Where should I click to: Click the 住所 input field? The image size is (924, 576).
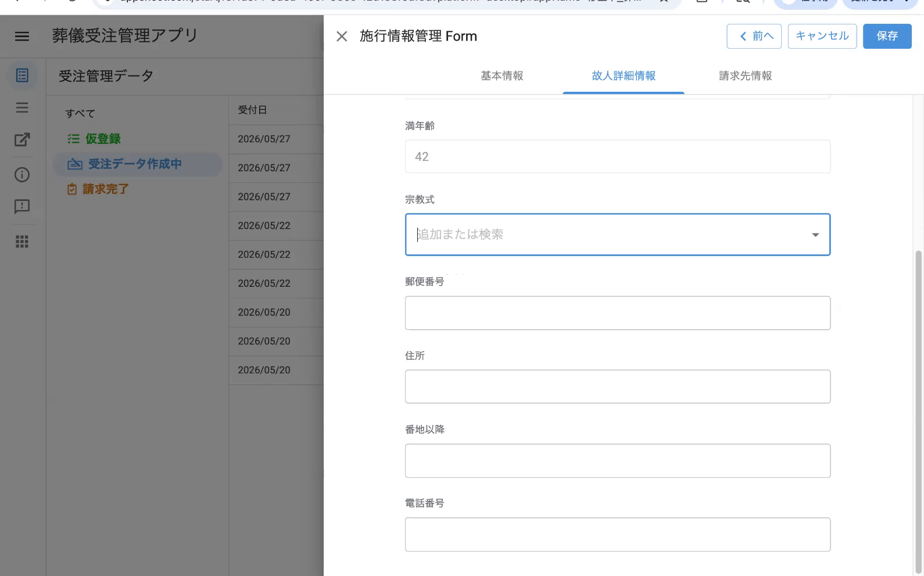point(618,387)
